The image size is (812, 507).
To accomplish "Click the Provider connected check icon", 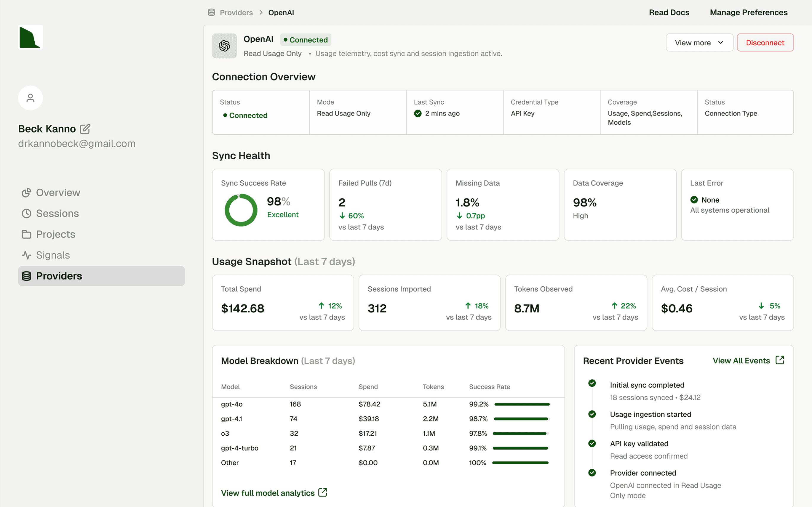I will coord(592,472).
